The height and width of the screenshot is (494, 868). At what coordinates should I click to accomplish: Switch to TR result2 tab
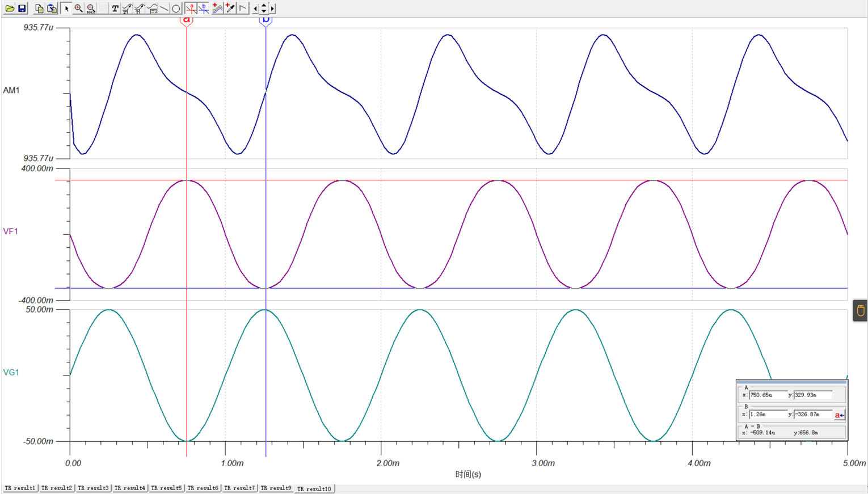pos(57,488)
